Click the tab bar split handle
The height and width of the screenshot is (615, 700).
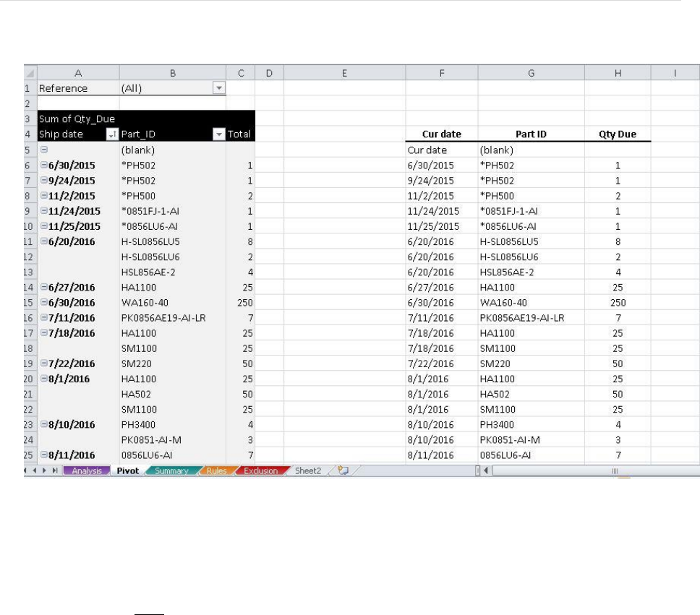[478, 470]
